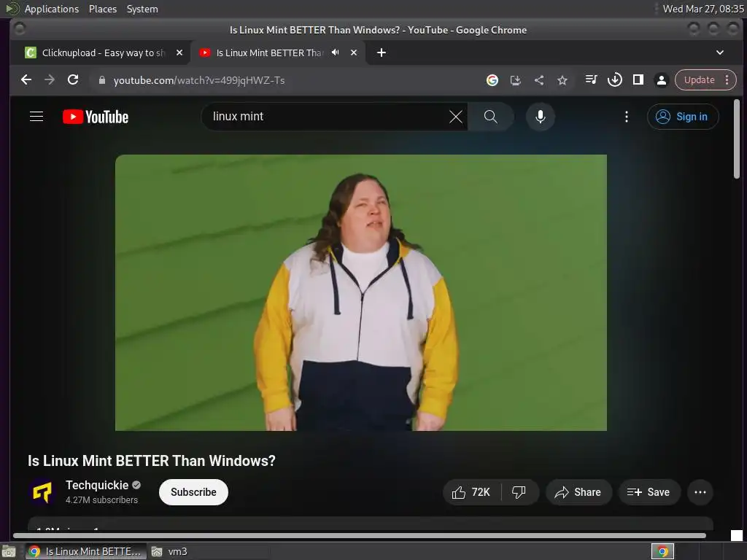Open the System menu
Screen dimensions: 747x560
pos(142,9)
